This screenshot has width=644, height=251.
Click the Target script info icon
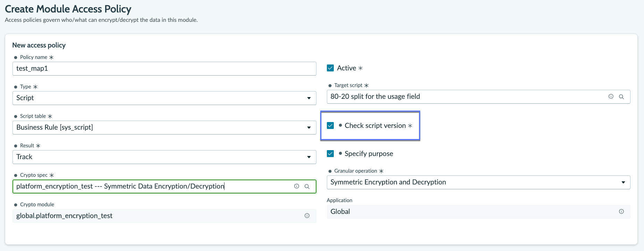click(x=611, y=97)
